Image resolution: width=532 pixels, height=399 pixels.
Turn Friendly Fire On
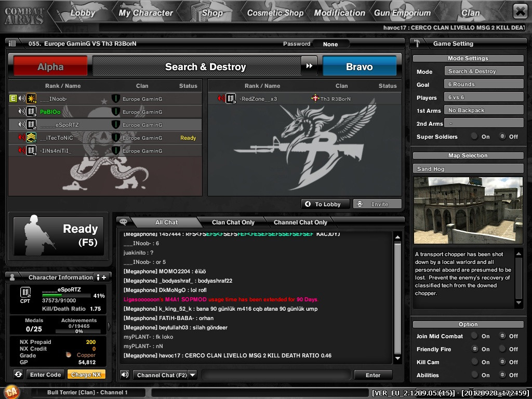tap(474, 349)
